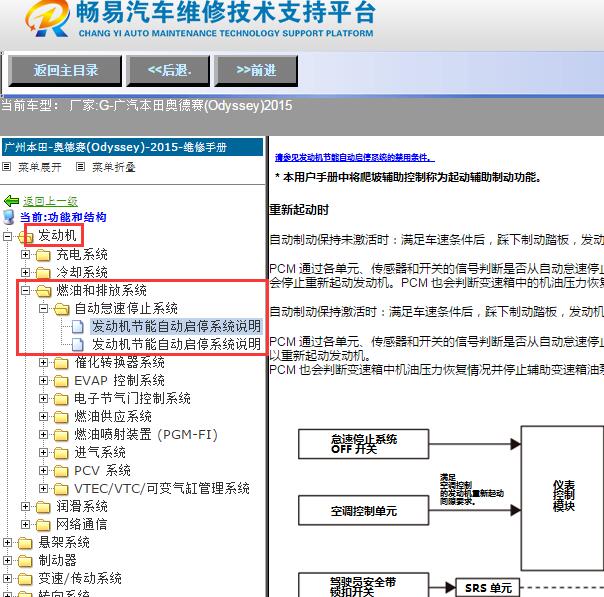Click 空调控制单元 diagram box
This screenshot has height=597, width=604.
click(363, 511)
